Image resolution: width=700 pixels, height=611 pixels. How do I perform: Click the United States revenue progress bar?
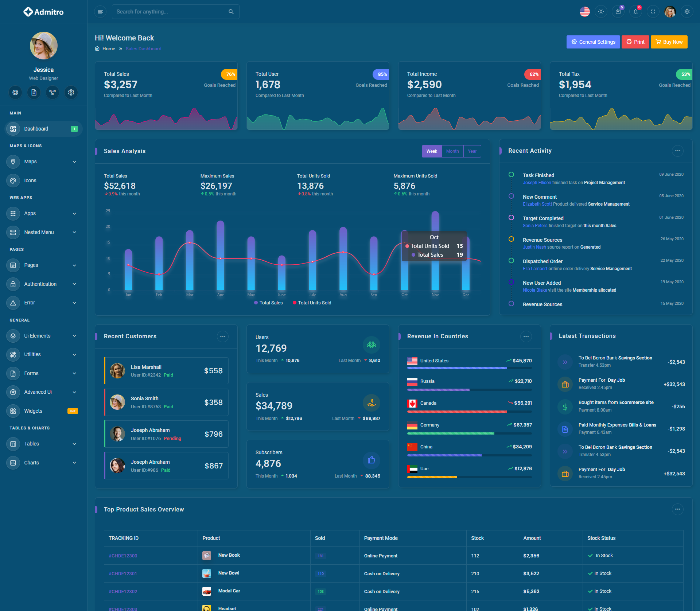[x=469, y=368]
